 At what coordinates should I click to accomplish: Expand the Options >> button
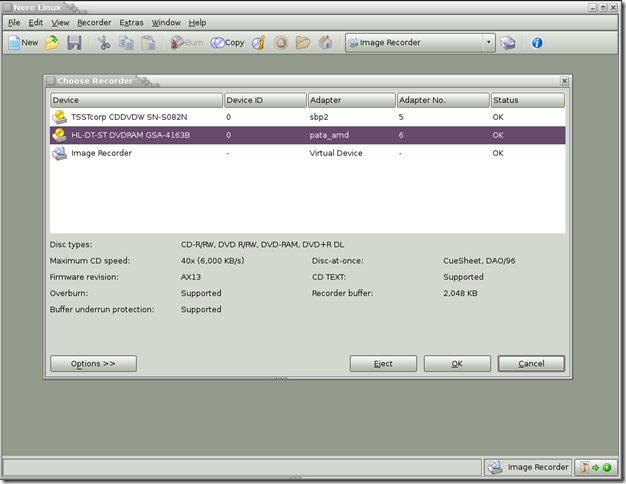click(93, 363)
